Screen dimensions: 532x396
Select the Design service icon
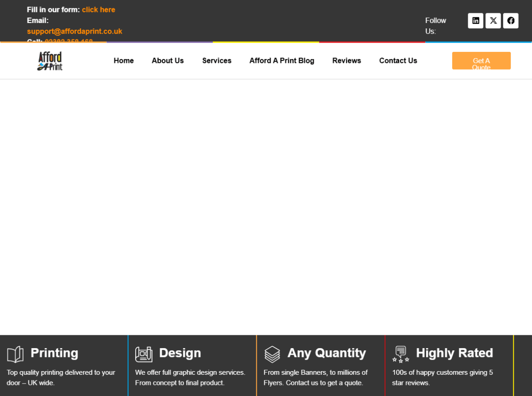pyautogui.click(x=144, y=354)
